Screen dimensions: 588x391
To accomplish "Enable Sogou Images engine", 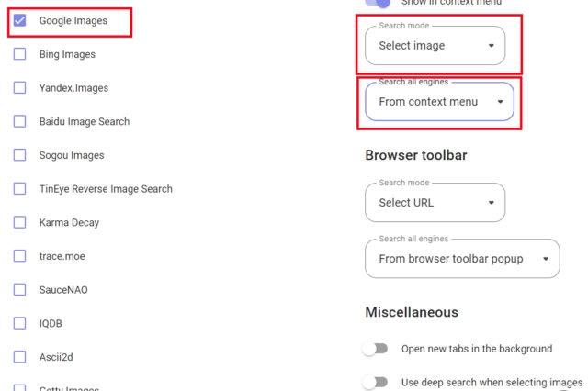I will pos(20,155).
